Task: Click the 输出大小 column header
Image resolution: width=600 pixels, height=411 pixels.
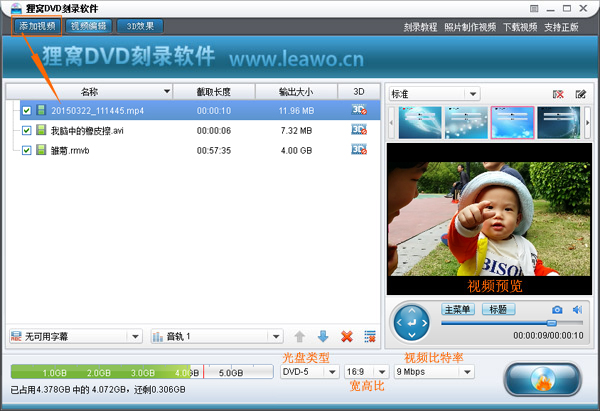Action: (x=296, y=92)
